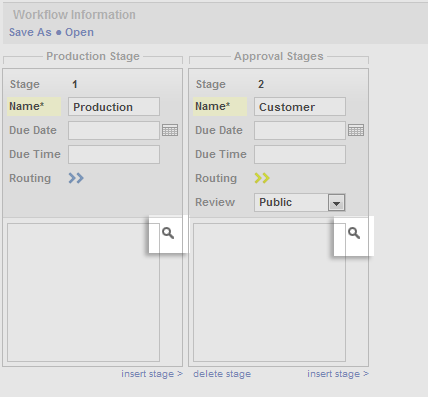Focus the Name field containing Production

pos(114,107)
